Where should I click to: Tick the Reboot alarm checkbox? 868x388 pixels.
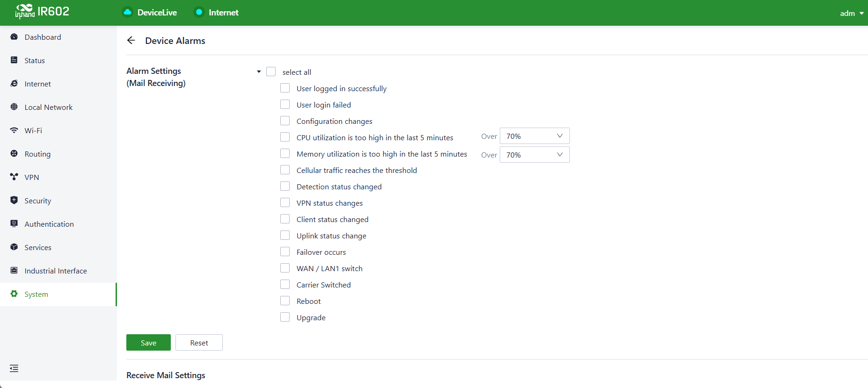tap(285, 301)
